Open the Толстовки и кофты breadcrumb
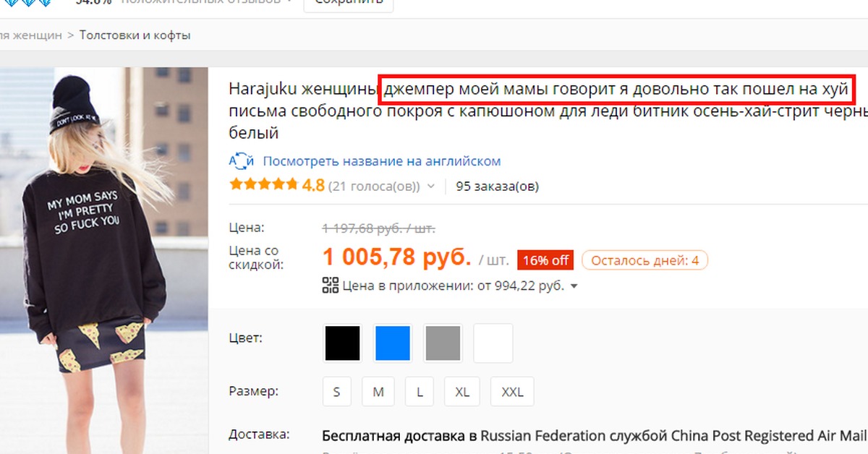This screenshot has width=868, height=454. pyautogui.click(x=135, y=35)
